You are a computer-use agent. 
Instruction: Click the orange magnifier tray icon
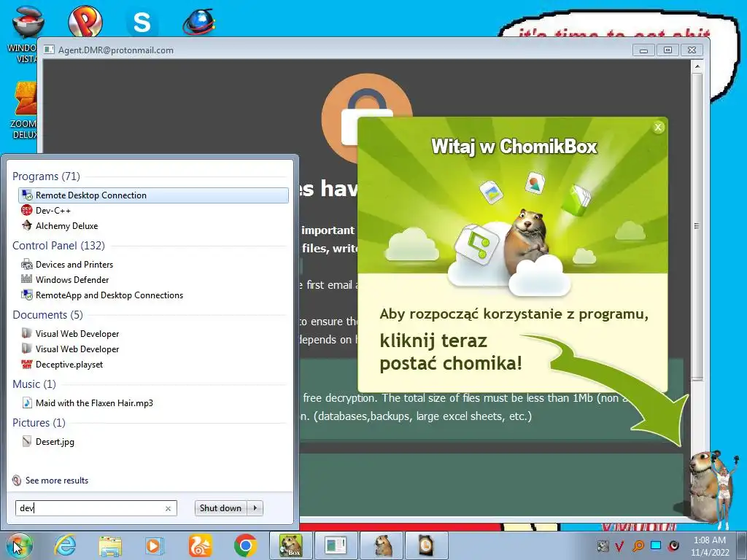pos(638,545)
